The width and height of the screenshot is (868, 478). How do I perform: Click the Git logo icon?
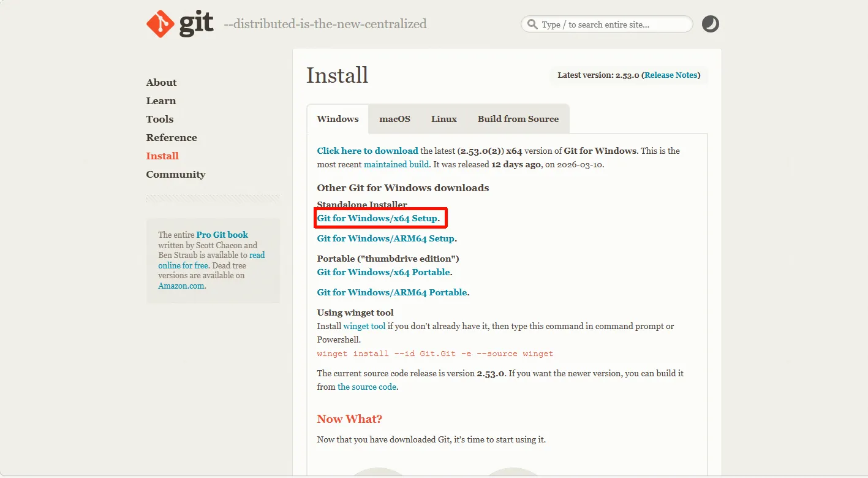(160, 24)
